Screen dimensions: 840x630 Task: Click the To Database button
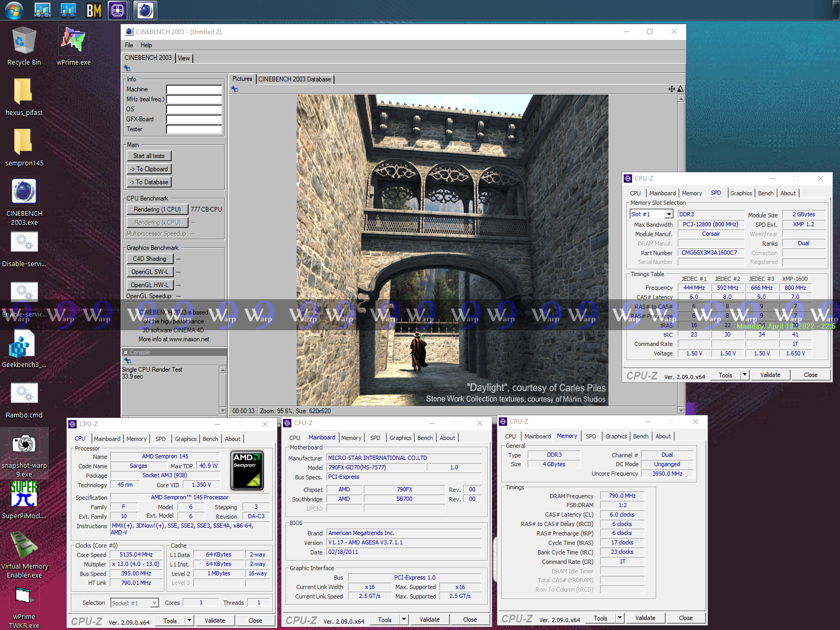[x=149, y=182]
